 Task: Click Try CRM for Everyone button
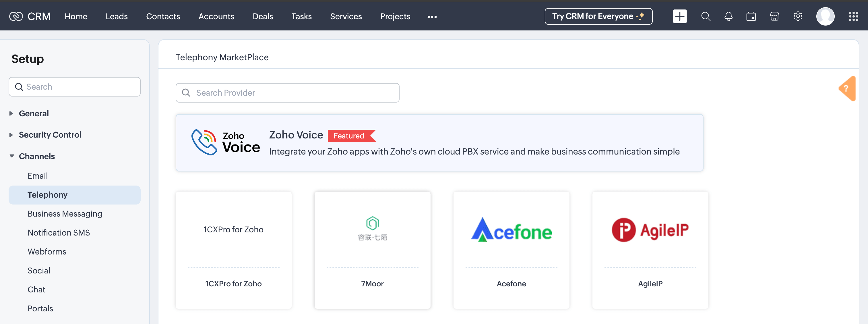pyautogui.click(x=598, y=16)
